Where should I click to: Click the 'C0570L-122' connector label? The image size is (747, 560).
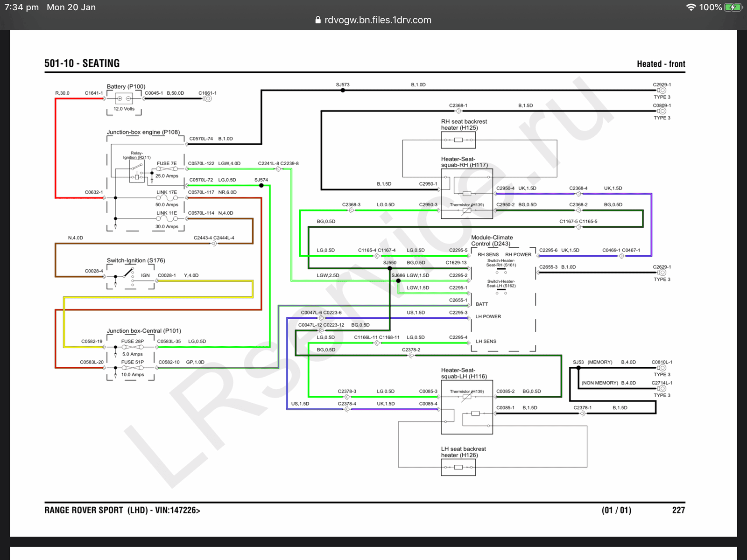click(x=201, y=163)
